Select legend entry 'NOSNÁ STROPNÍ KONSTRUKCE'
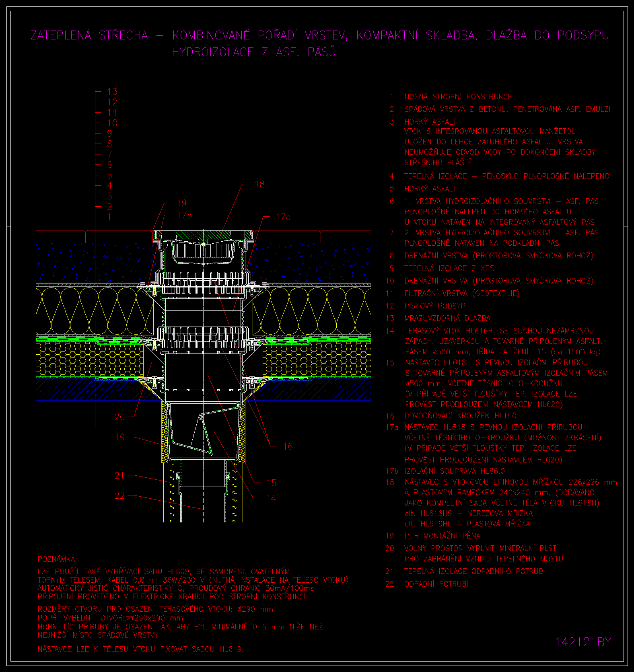The image size is (634, 672). click(x=458, y=97)
